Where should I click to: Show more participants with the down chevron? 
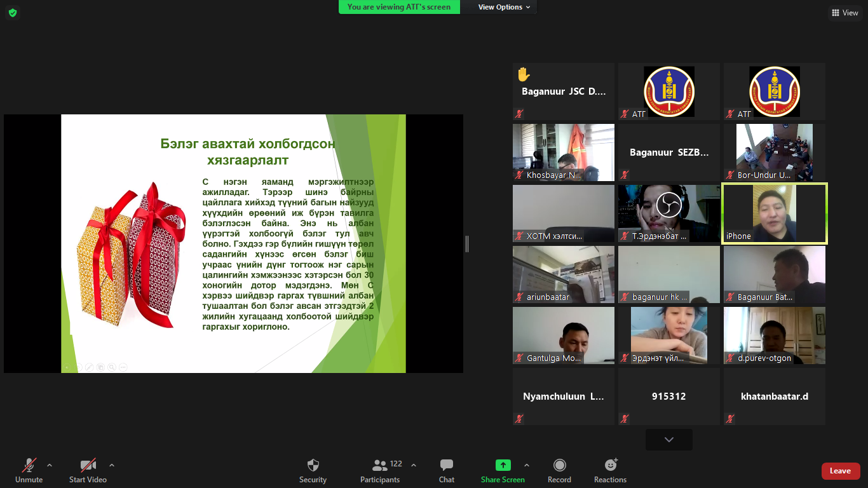pos(668,440)
